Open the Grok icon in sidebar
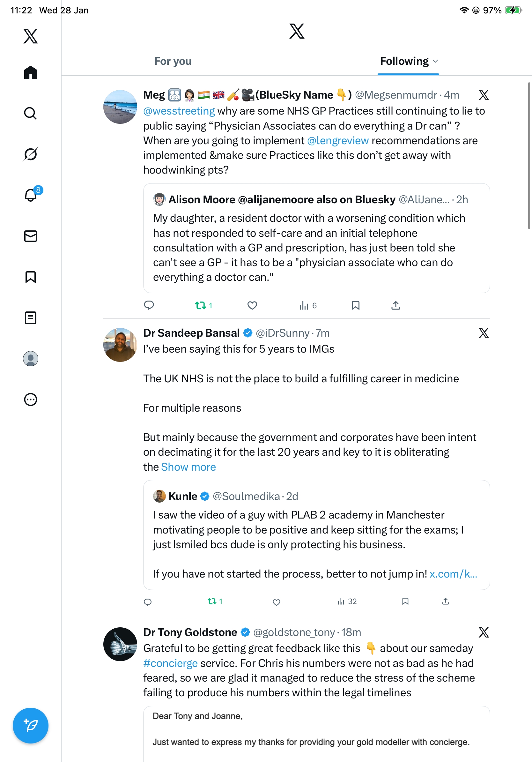 click(31, 154)
